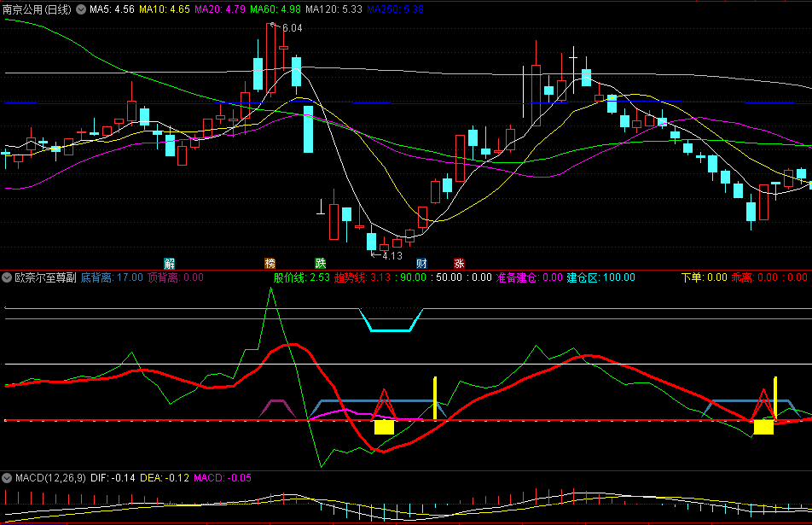This screenshot has width=812, height=525.
Task: Click the 财 financial marker icon
Action: click(x=421, y=263)
